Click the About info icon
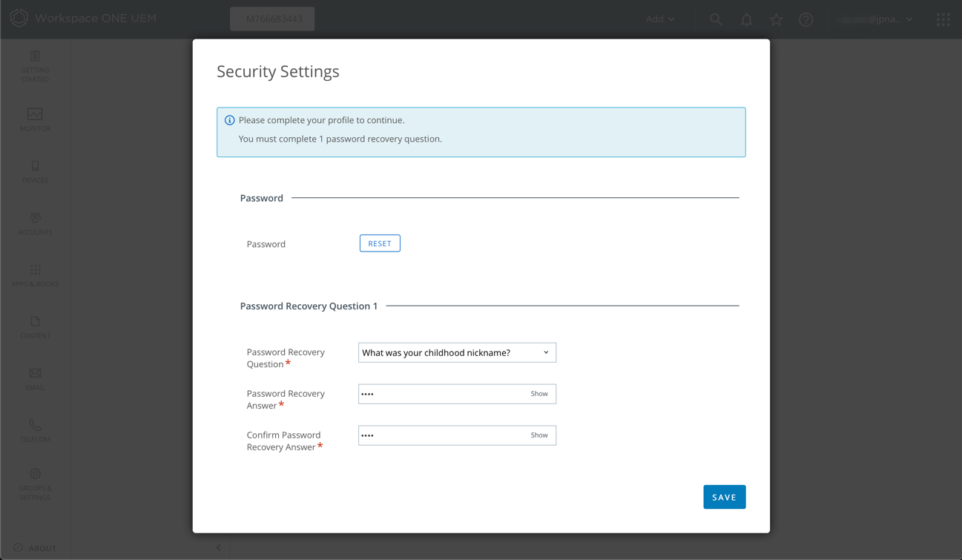 [18, 547]
